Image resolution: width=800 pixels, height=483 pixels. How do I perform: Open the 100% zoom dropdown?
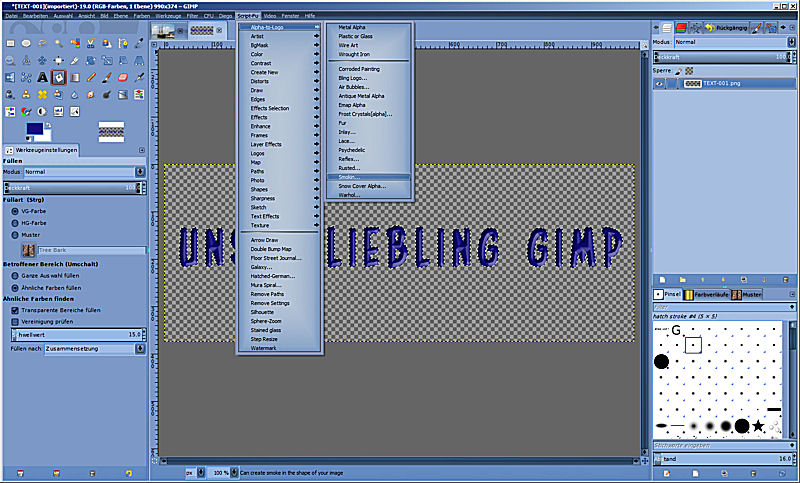(x=224, y=473)
